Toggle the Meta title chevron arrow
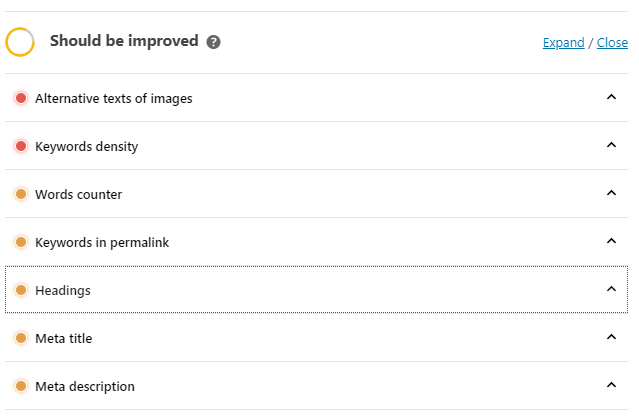Image resolution: width=639 pixels, height=418 pixels. click(x=611, y=337)
